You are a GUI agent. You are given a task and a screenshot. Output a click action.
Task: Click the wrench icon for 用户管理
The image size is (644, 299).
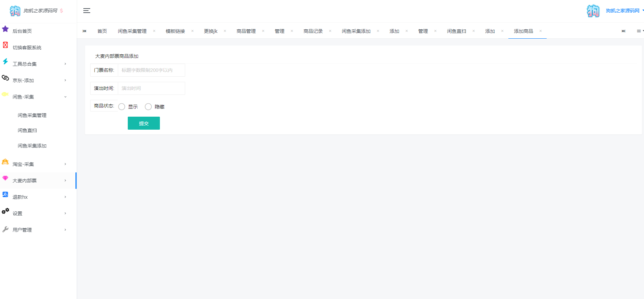[5, 229]
